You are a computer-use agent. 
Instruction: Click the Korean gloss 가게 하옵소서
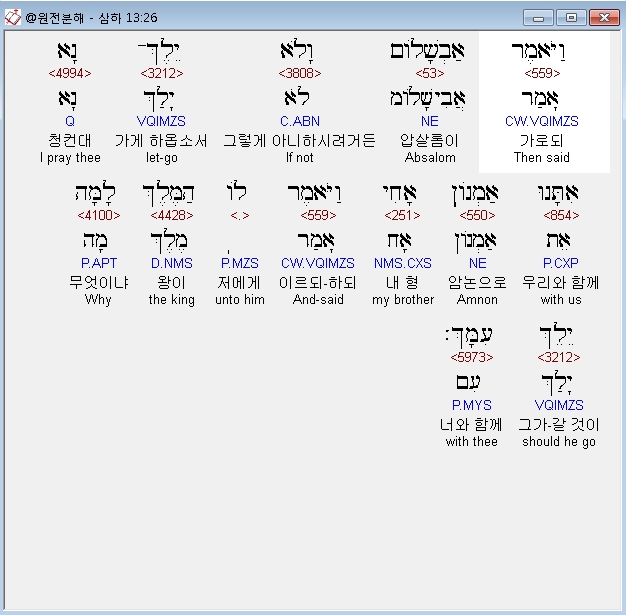(x=161, y=141)
